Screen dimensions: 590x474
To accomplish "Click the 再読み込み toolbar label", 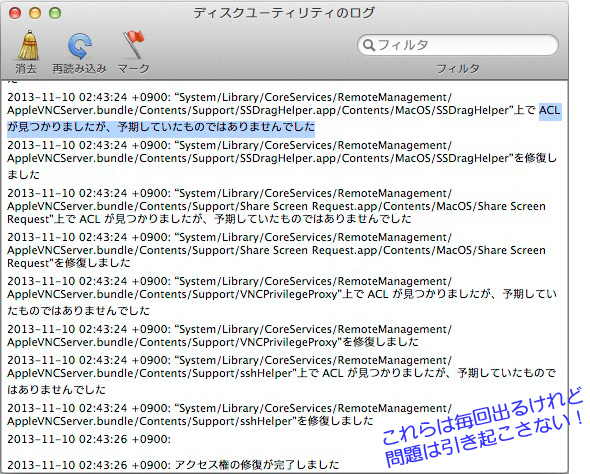I will click(79, 69).
